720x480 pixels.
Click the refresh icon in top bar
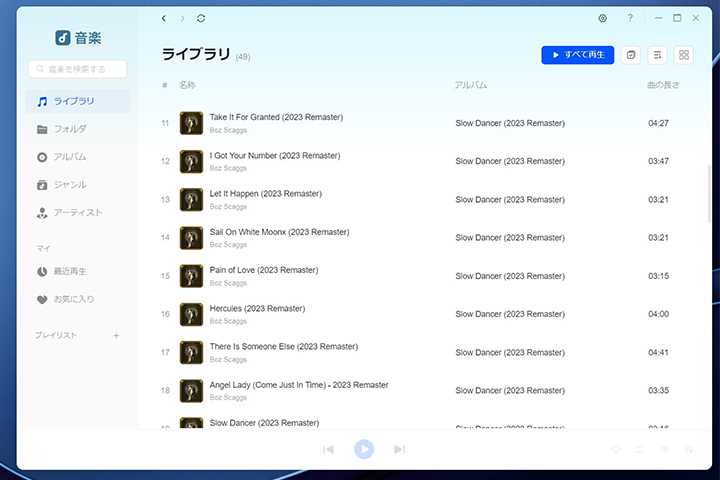tap(201, 18)
